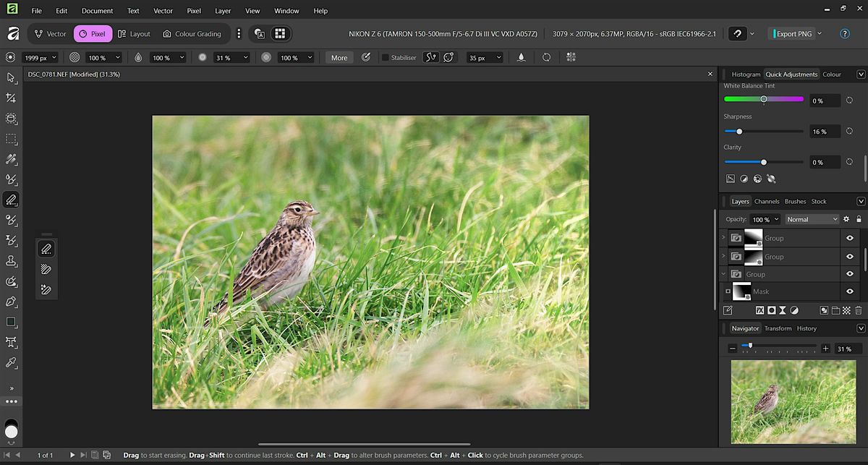Select the Move tool in the toolbar
This screenshot has width=868, height=465.
[x=11, y=77]
